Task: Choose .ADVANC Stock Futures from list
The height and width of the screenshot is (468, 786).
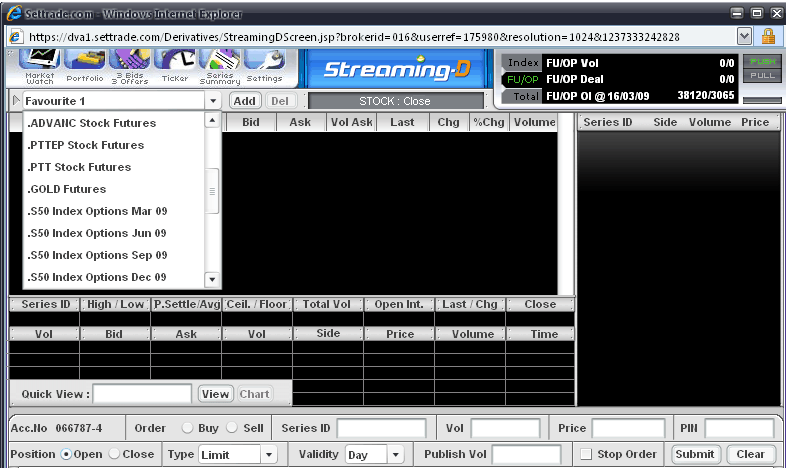Action: (114, 123)
